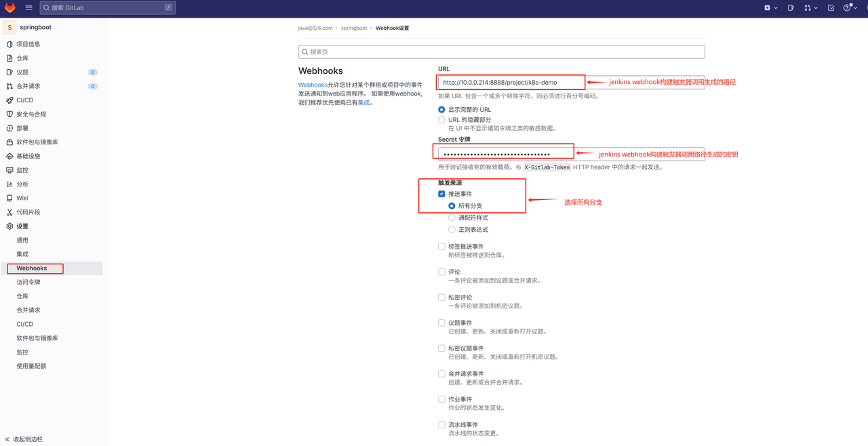Select URL 的隐藏部分 radio button

[441, 120]
